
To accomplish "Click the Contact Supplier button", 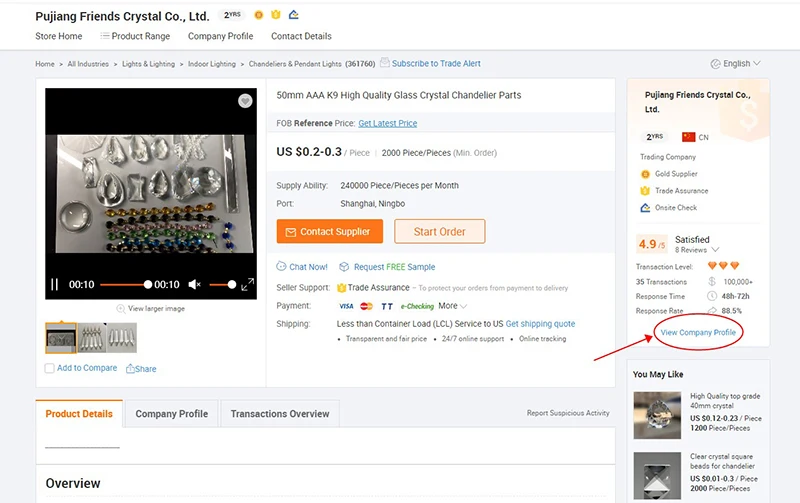I will pyautogui.click(x=330, y=231).
